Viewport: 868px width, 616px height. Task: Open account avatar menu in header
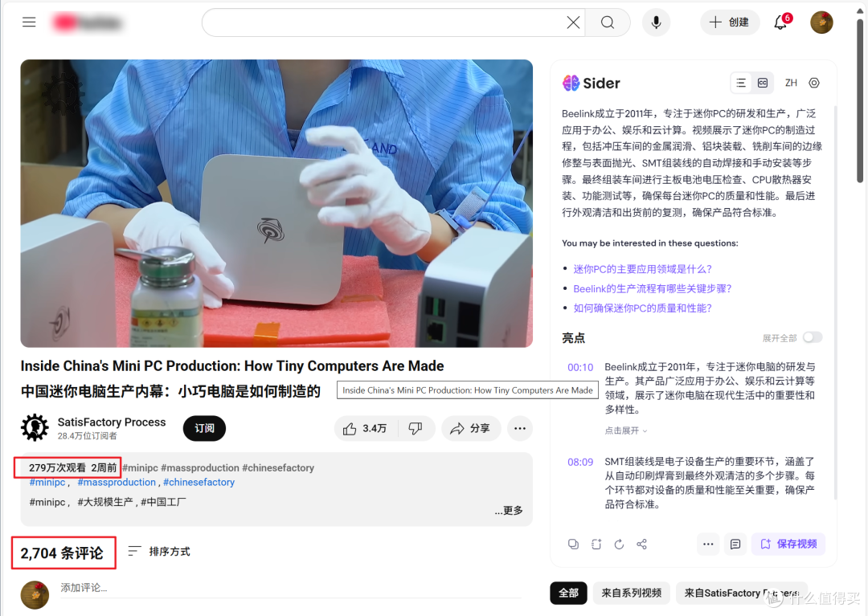821,22
